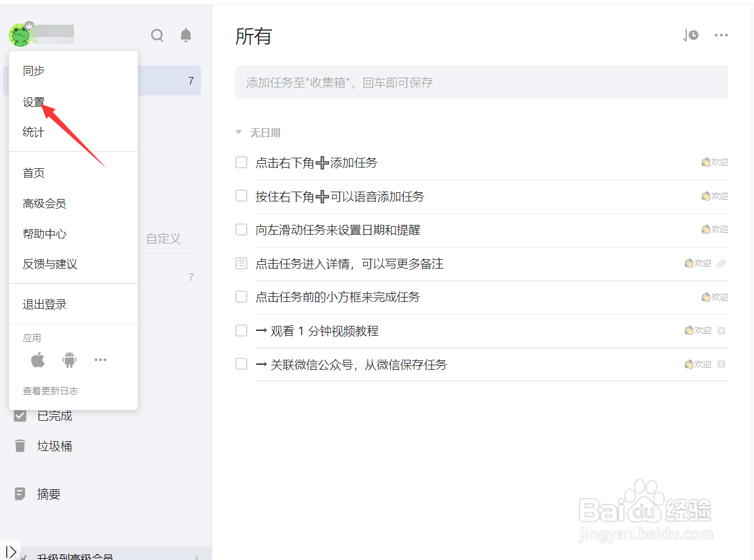Click the attachment paperclip icon on details task
Screen dimensions: 754x560
722,264
